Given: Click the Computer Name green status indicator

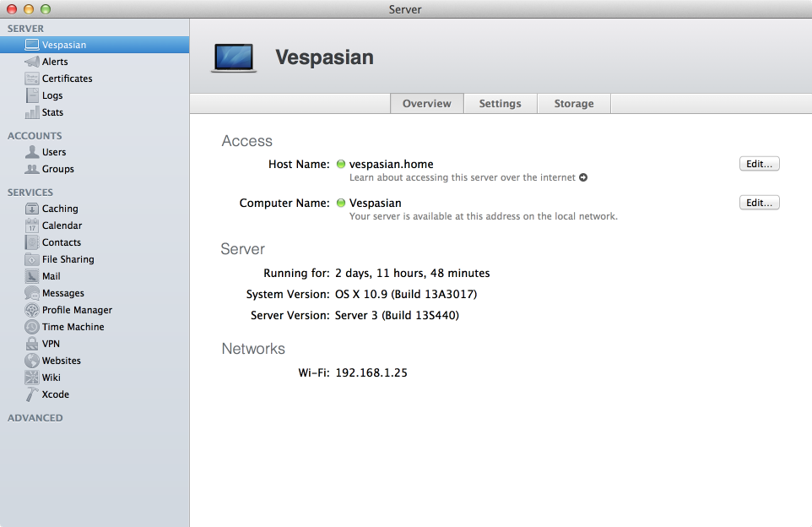Looking at the screenshot, I should point(341,203).
